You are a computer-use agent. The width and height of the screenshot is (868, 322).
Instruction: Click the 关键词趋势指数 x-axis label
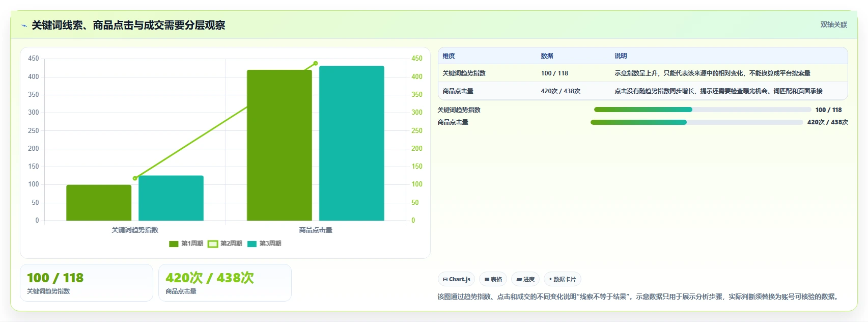click(135, 230)
